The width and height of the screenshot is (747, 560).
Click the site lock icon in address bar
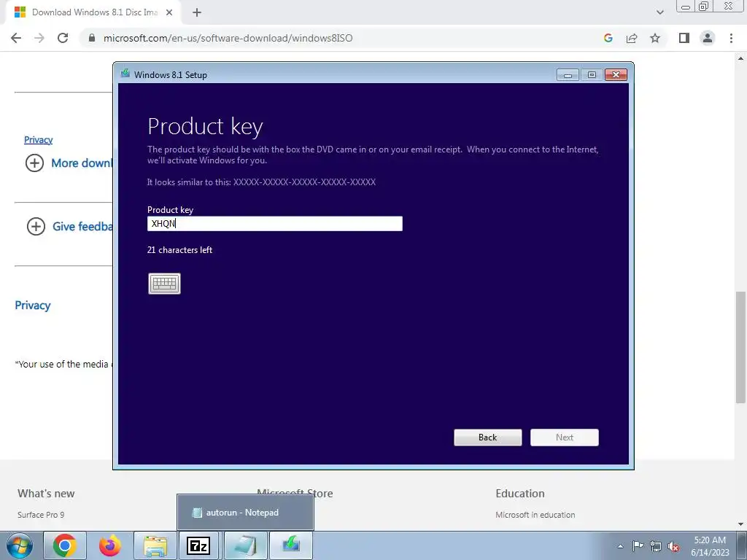[x=92, y=38]
